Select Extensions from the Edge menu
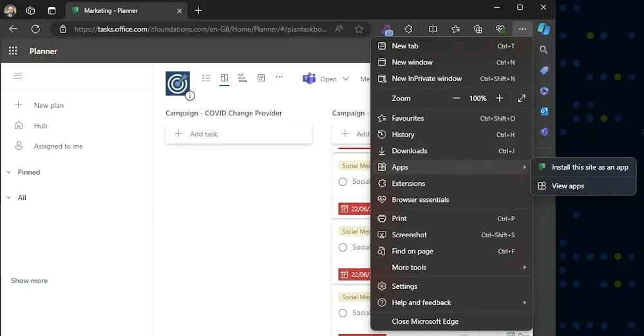644x336 pixels. click(408, 183)
